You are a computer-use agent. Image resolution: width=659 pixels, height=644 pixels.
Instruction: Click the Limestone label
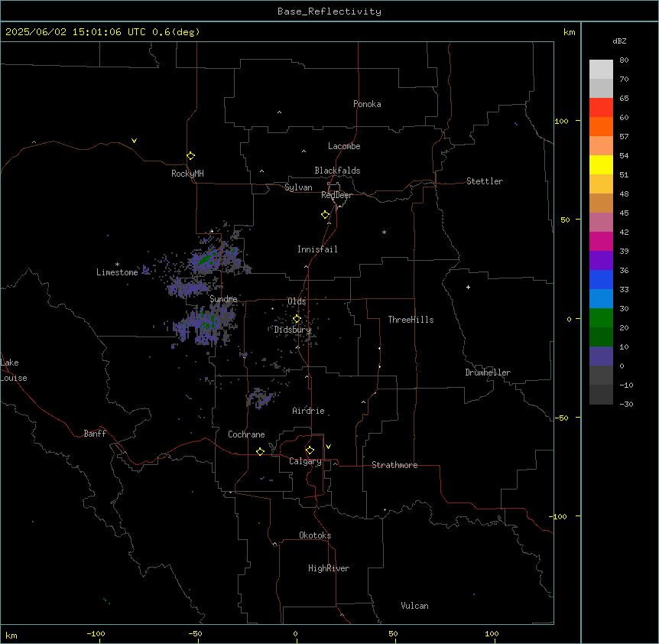click(117, 272)
